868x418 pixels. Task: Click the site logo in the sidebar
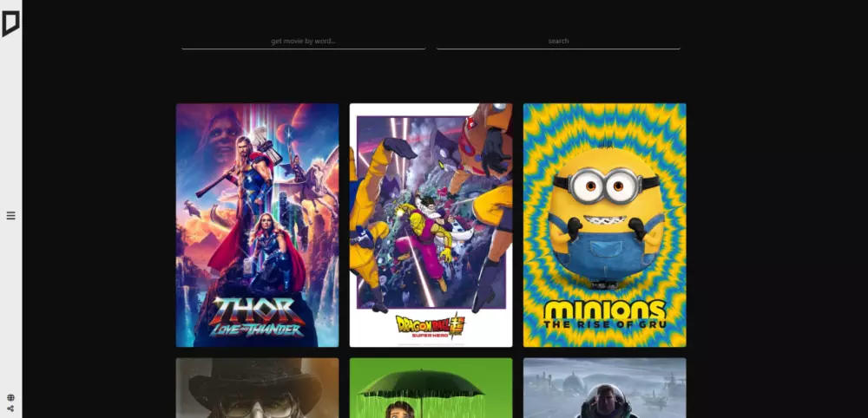click(10, 23)
